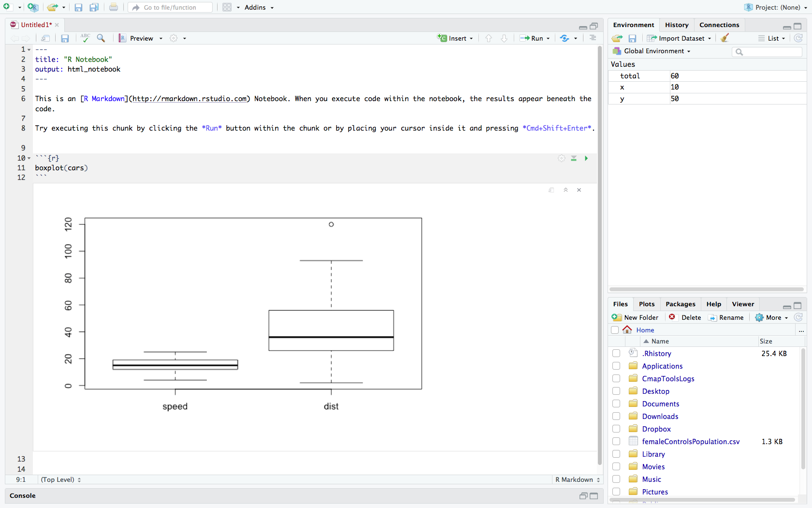Refresh the Files pane listing

pyautogui.click(x=798, y=317)
